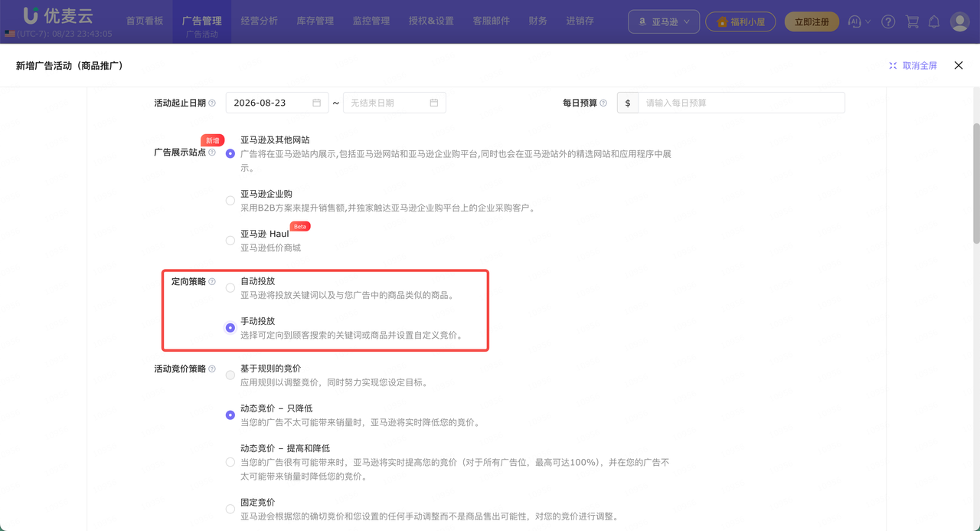Select 动态竞价 – 提高和降低 option
Viewport: 980px width, 531px height.
pos(230,462)
